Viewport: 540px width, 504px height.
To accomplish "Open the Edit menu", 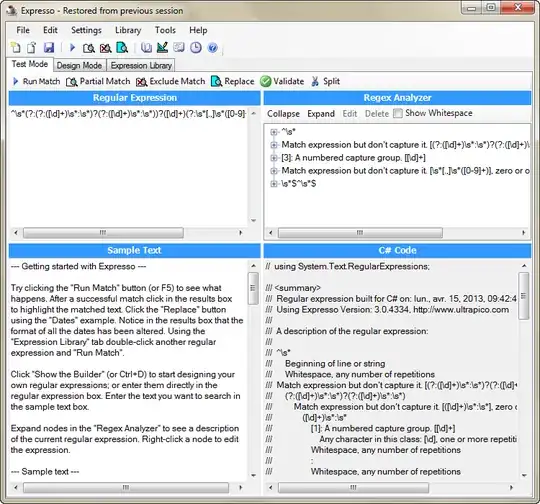I will (50, 30).
